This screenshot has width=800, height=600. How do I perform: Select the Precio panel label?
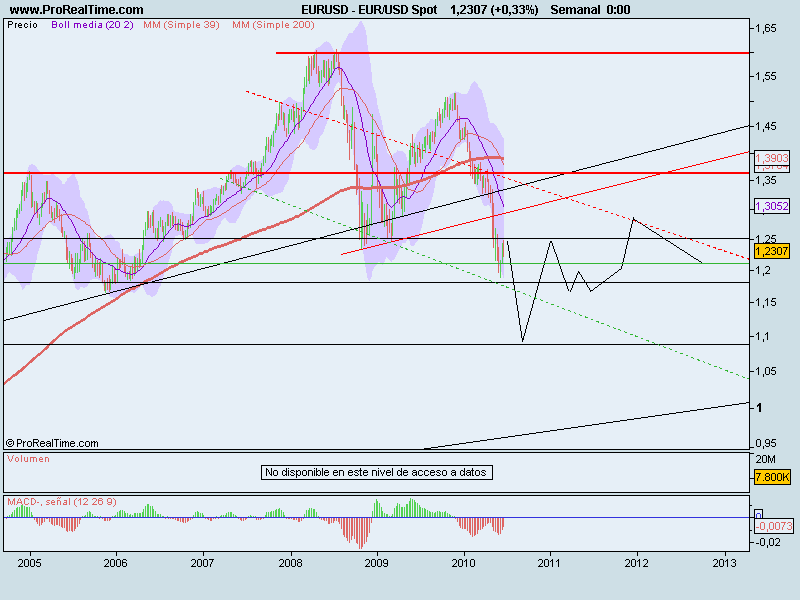click(22, 25)
